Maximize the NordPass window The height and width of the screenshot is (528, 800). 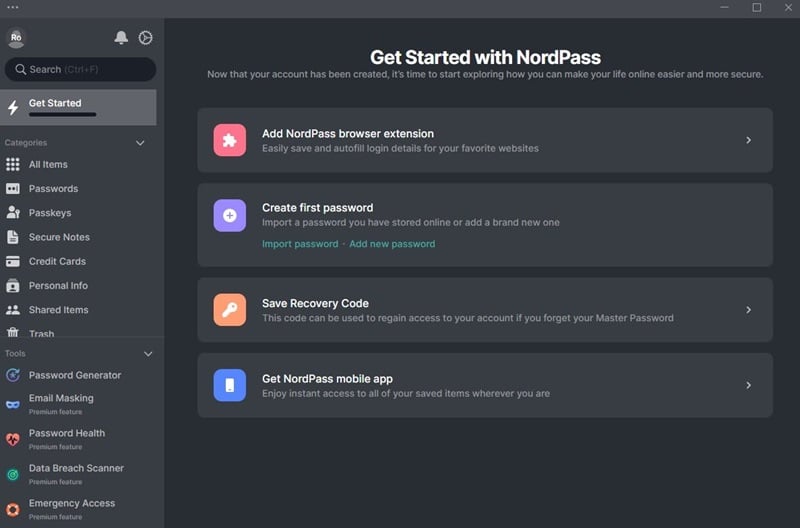tap(757, 7)
